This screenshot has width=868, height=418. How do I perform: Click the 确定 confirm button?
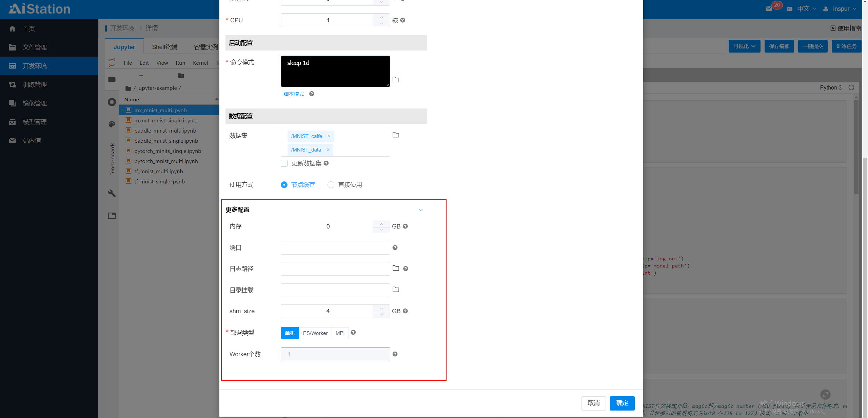(x=622, y=403)
